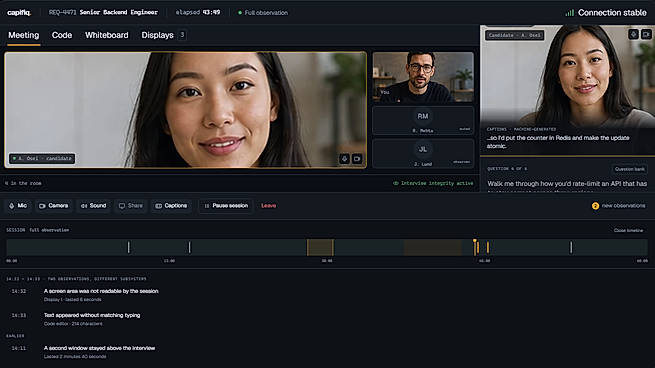The width and height of the screenshot is (655, 368).
Task: Click the 'Candidate - A. Osei' label in the right panel
Action: [x=515, y=36]
